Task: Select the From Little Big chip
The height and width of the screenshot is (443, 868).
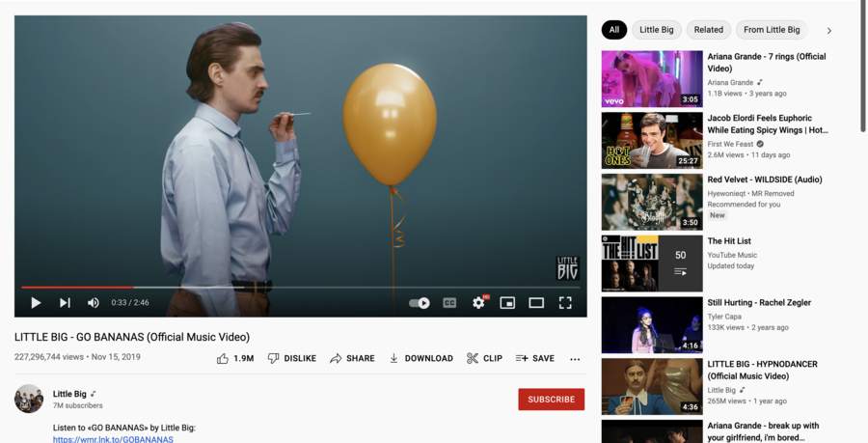Action: [772, 30]
